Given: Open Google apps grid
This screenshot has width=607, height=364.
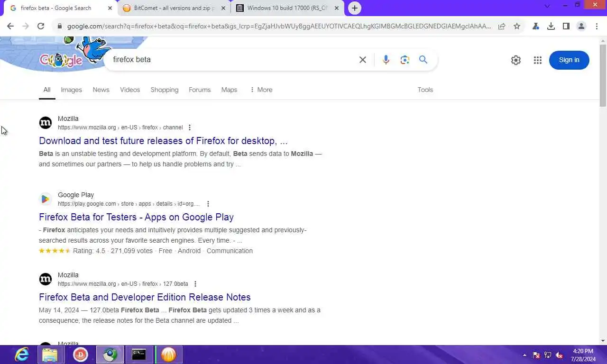Looking at the screenshot, I should pos(537,60).
